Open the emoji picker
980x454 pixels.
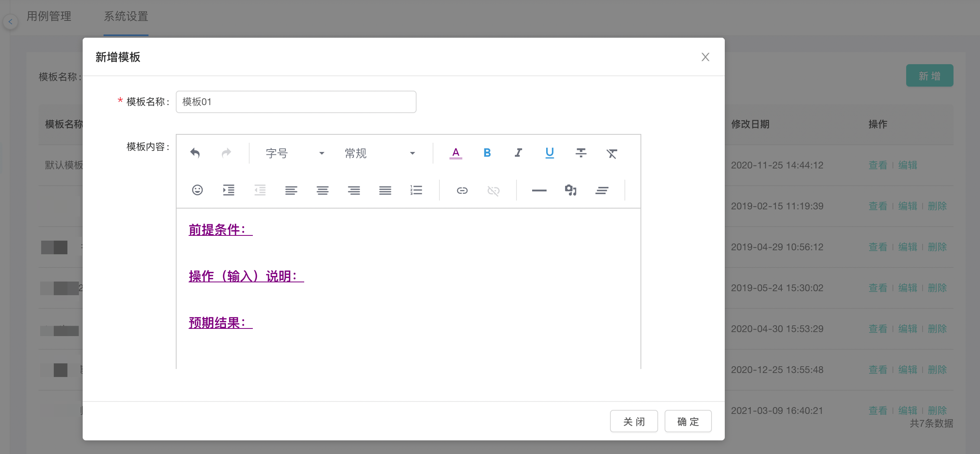click(x=197, y=190)
